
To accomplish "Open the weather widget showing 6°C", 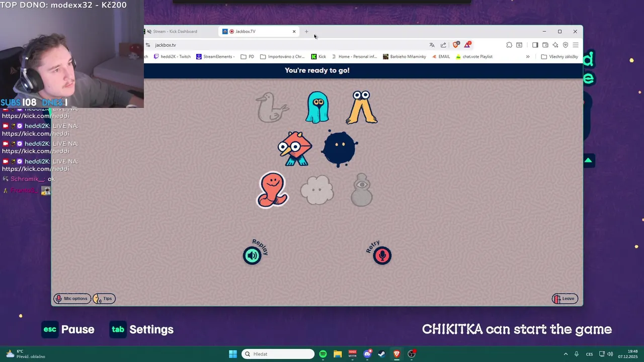I will (25, 354).
